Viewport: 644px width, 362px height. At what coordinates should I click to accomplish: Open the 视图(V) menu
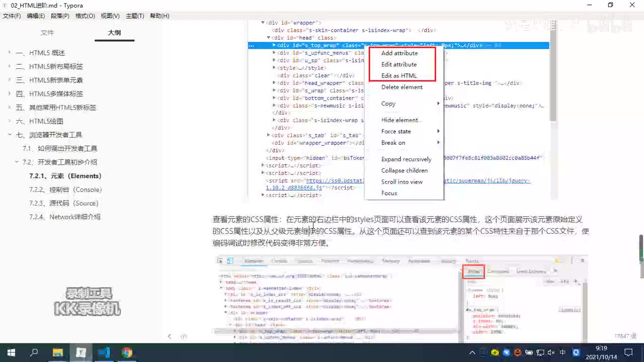pos(110,16)
